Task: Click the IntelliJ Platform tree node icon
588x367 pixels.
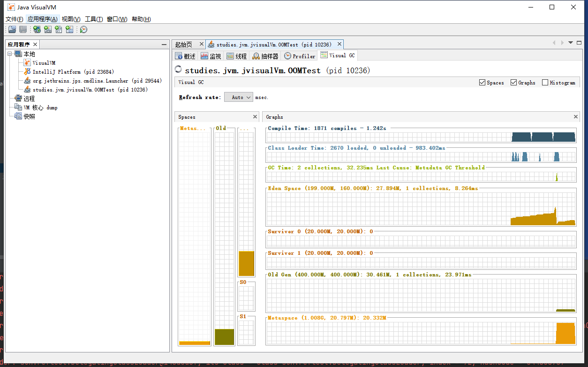Action: coord(27,72)
